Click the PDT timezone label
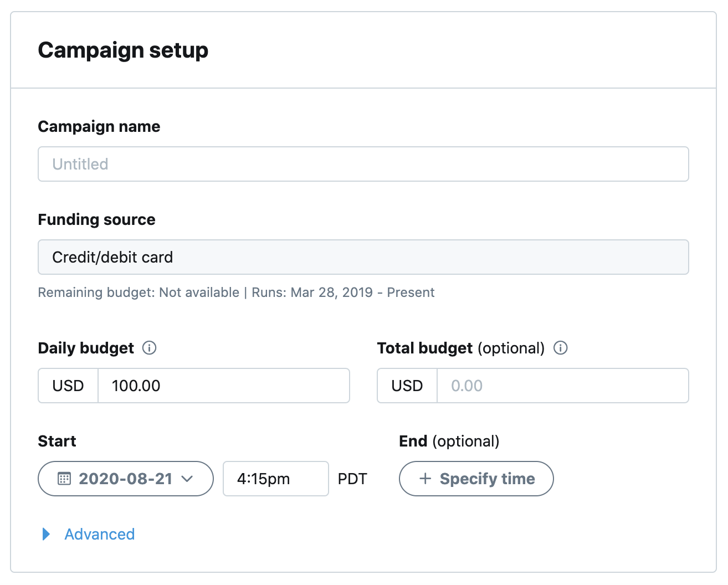The width and height of the screenshot is (728, 585). [x=352, y=479]
